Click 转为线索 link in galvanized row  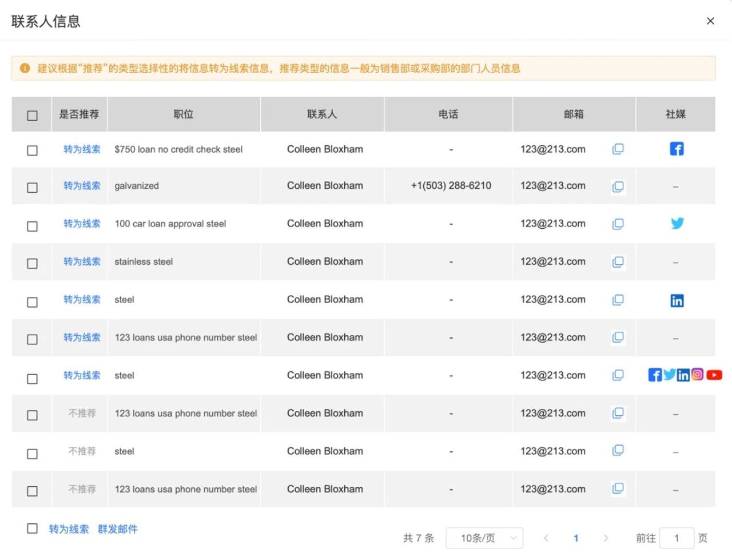[x=82, y=186]
